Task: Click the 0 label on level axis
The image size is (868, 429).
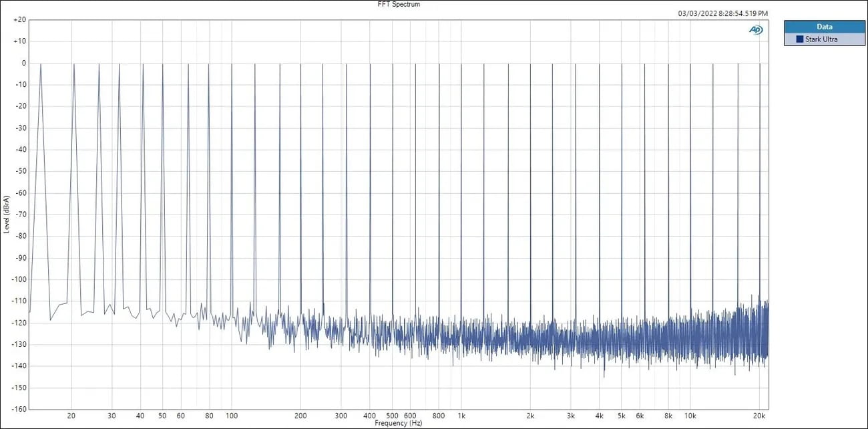Action: (x=23, y=63)
